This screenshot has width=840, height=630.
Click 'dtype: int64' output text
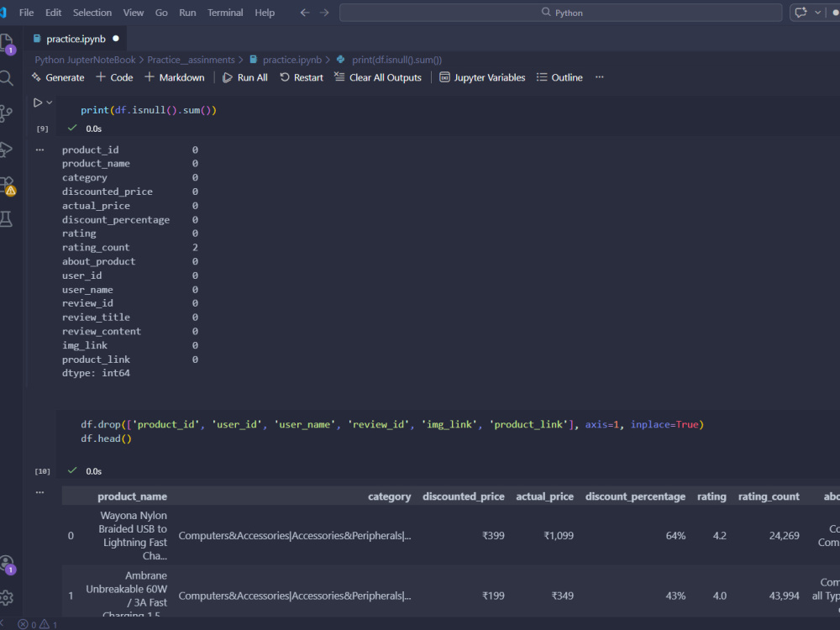coord(96,373)
